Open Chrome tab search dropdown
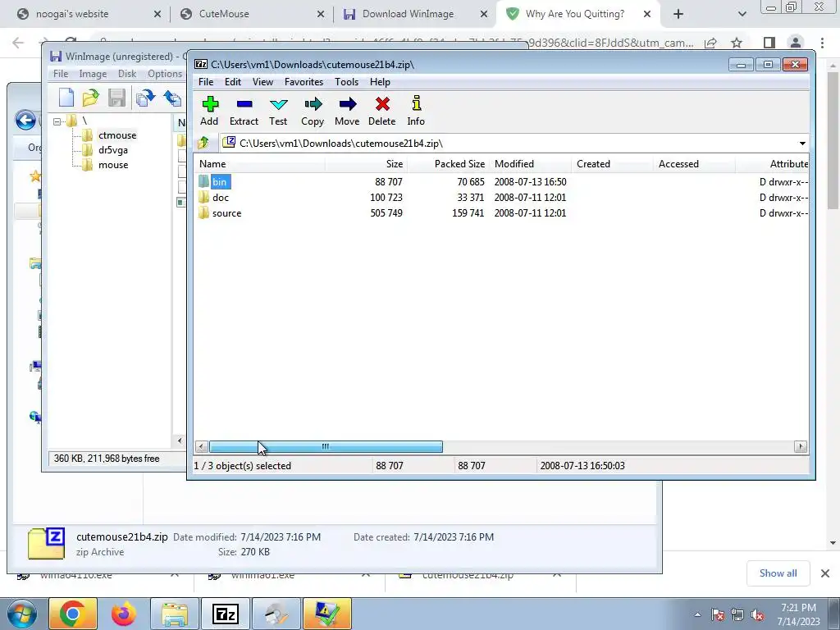The width and height of the screenshot is (840, 630). click(x=742, y=14)
